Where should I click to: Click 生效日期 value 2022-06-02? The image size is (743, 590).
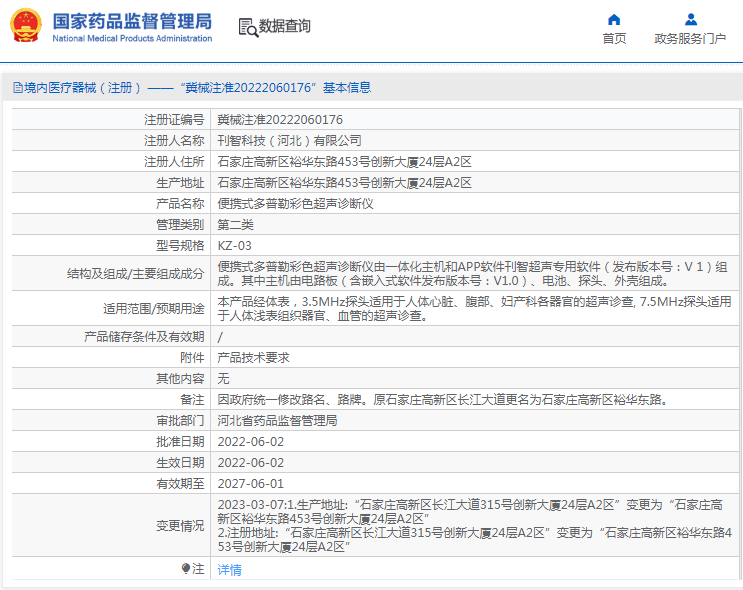(251, 463)
